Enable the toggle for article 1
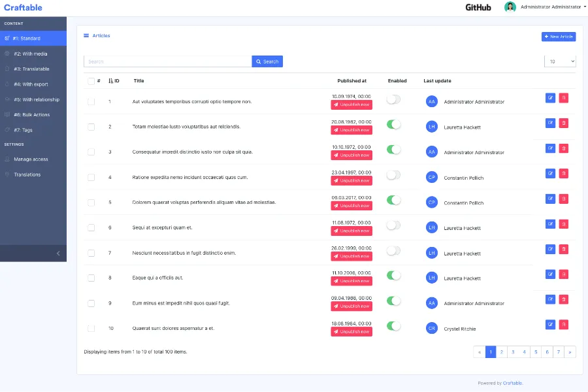Screen dimensions: 588x392 click(x=393, y=99)
